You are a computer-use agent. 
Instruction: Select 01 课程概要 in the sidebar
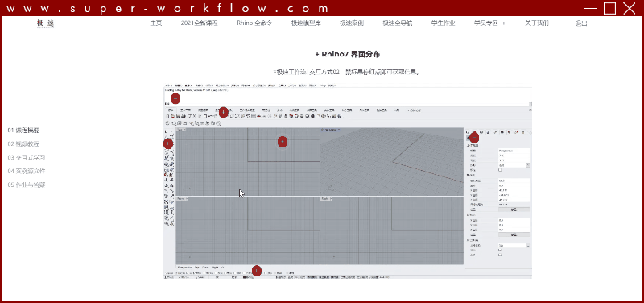click(23, 131)
